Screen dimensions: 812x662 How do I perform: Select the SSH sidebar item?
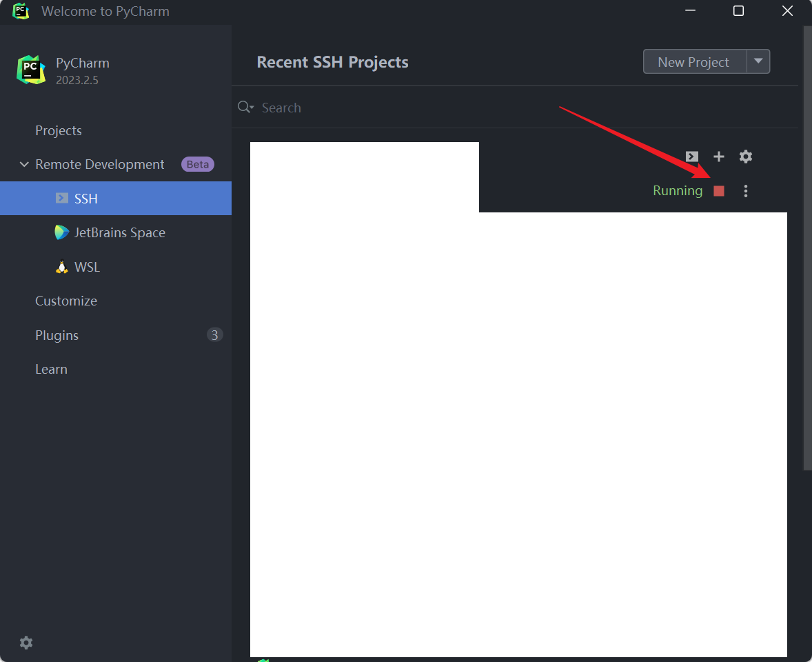click(116, 198)
